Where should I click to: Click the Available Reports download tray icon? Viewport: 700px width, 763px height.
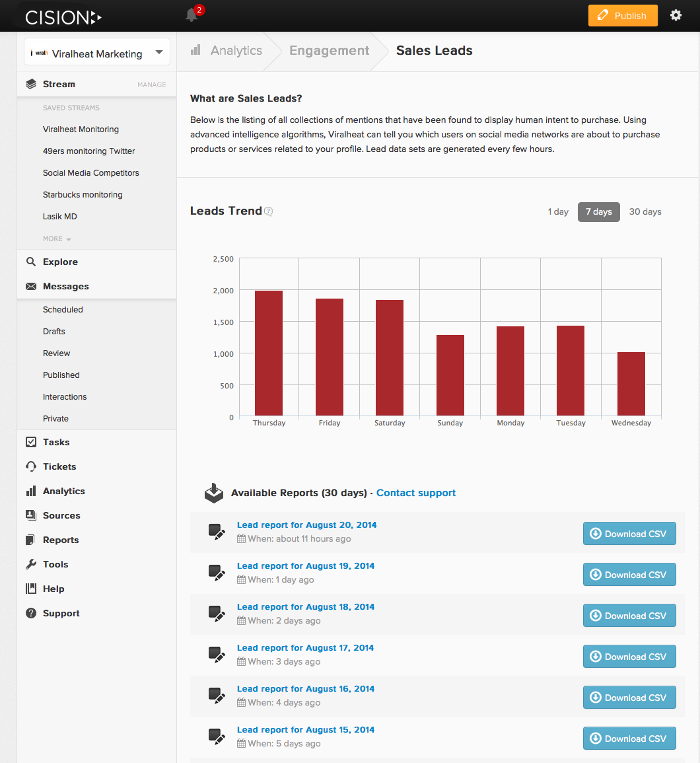[x=213, y=493]
